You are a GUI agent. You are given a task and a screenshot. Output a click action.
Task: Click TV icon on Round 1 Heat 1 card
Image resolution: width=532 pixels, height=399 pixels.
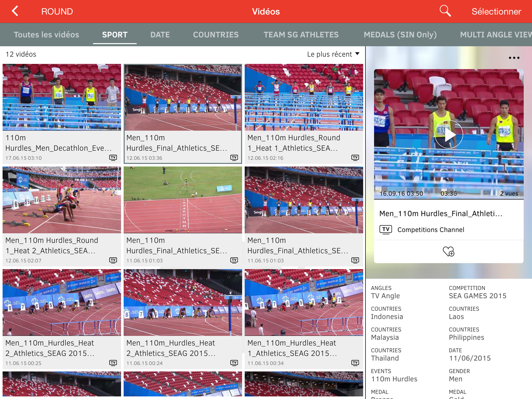tap(355, 158)
